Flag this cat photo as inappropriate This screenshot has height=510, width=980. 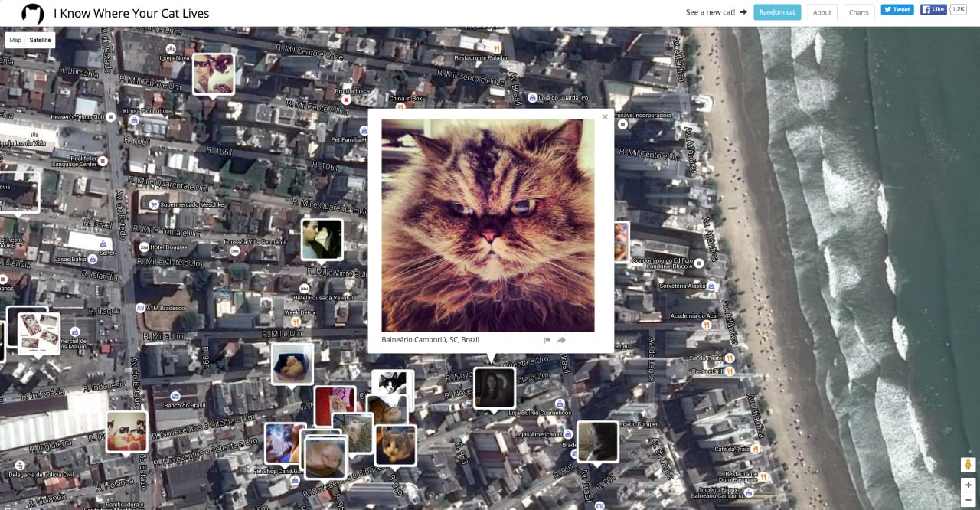(x=547, y=339)
